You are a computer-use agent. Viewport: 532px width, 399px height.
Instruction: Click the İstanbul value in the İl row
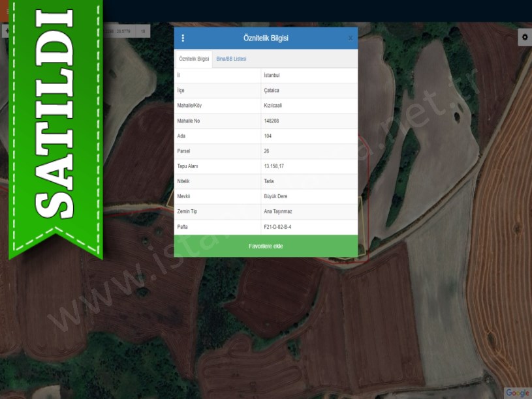(x=272, y=76)
